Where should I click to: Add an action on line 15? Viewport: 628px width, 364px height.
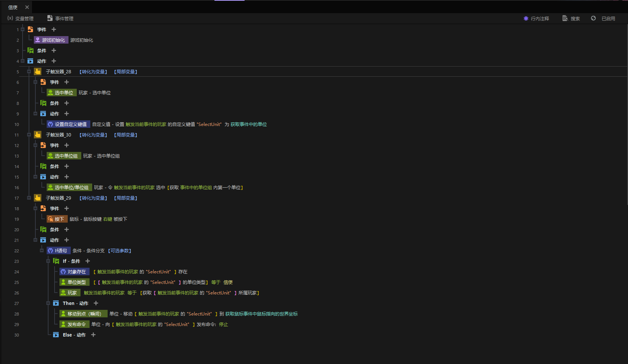coord(67,177)
